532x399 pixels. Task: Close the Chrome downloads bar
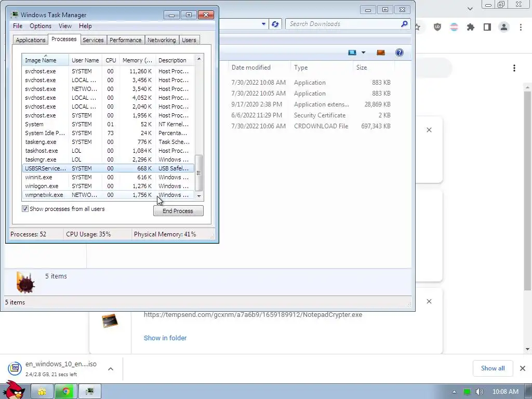point(523,368)
